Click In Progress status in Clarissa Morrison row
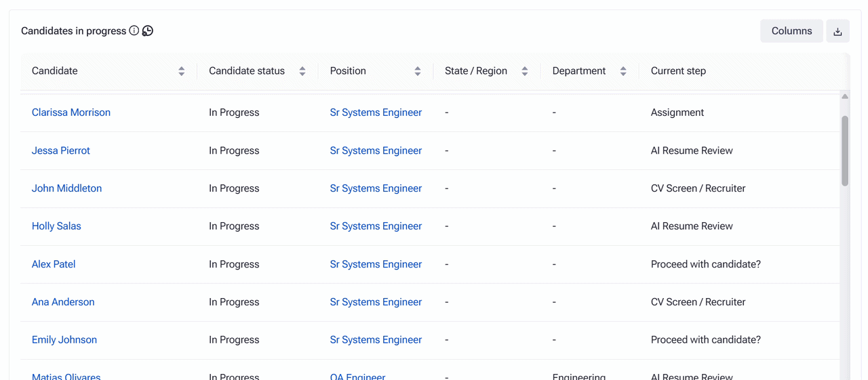 [234, 112]
